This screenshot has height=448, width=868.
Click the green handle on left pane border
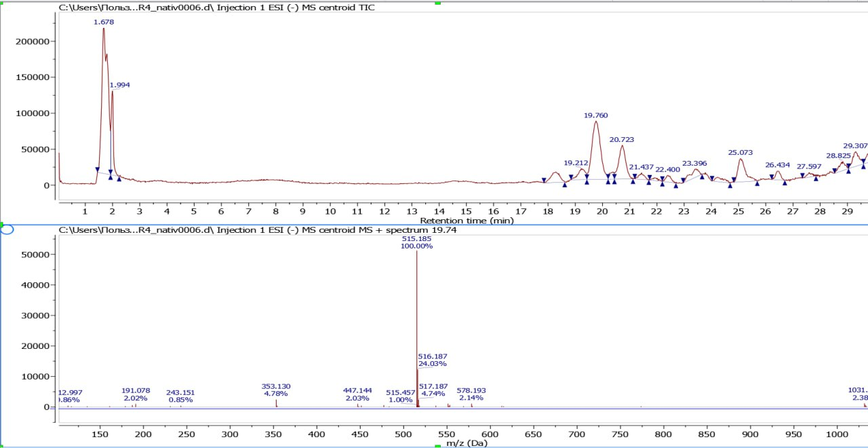pyautogui.click(x=2, y=224)
